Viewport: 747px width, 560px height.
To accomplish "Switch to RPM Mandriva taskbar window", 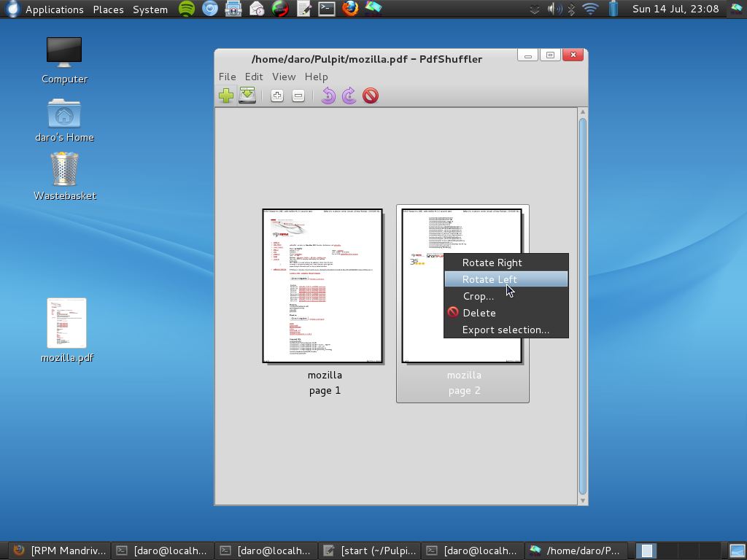I will tap(60, 551).
